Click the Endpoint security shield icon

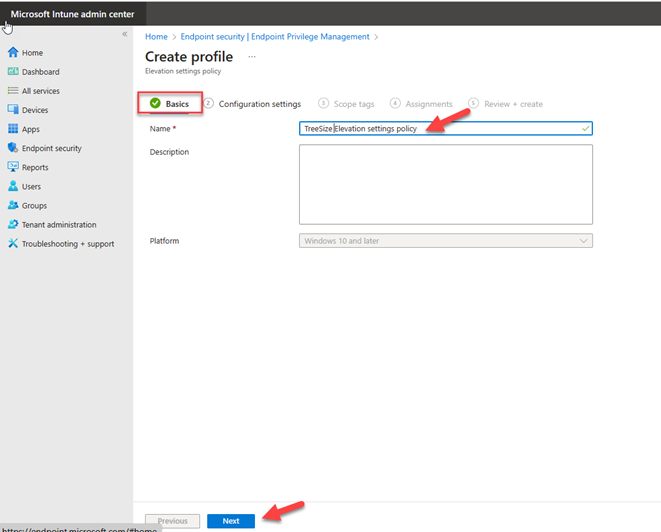(x=13, y=148)
